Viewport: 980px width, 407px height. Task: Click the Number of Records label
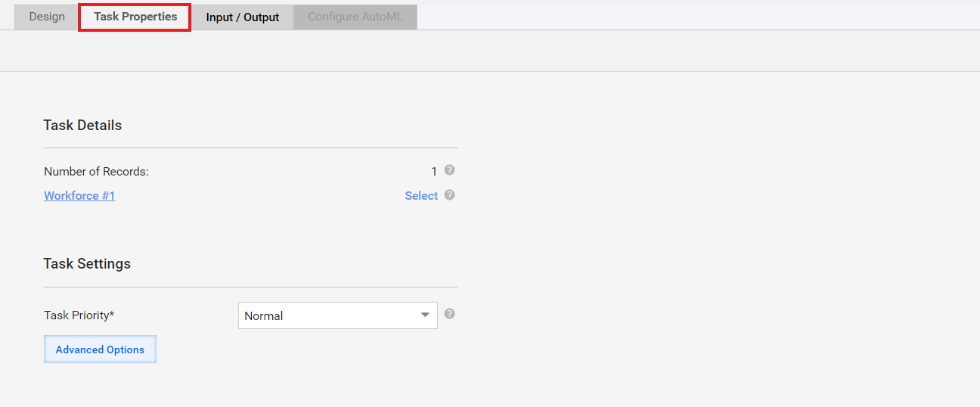click(x=96, y=172)
